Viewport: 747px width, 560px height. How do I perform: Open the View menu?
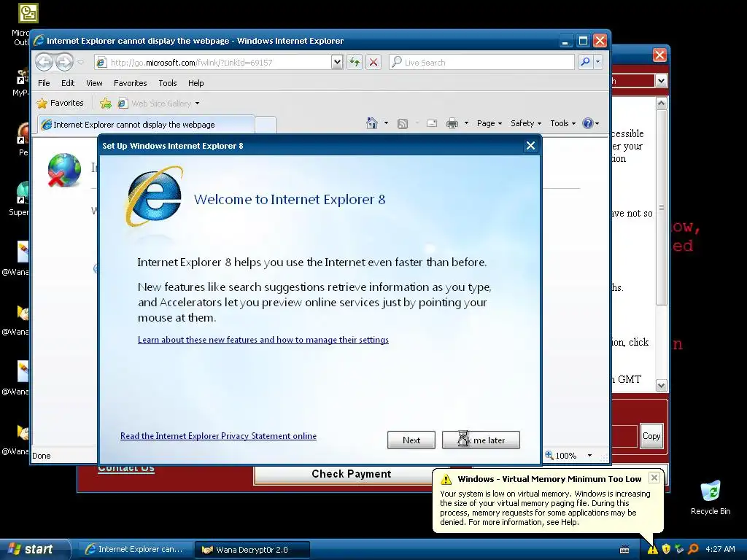(x=94, y=83)
